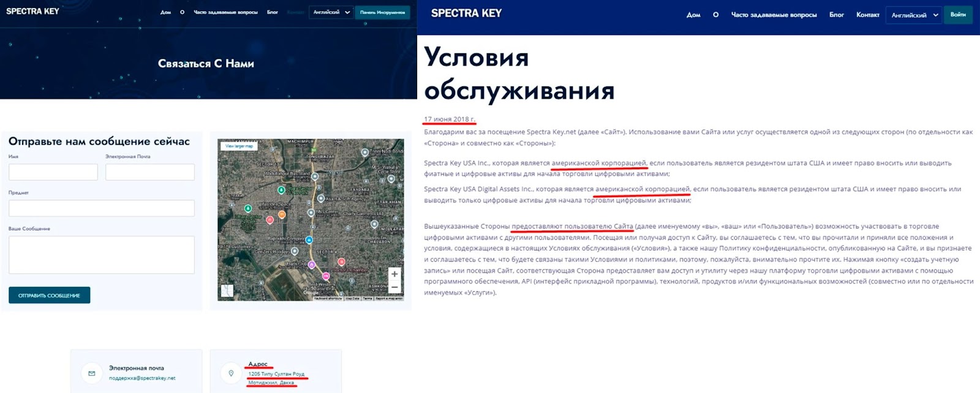
Task: Click heading Отправьте нам сообщение сейчас
Action: click(99, 142)
